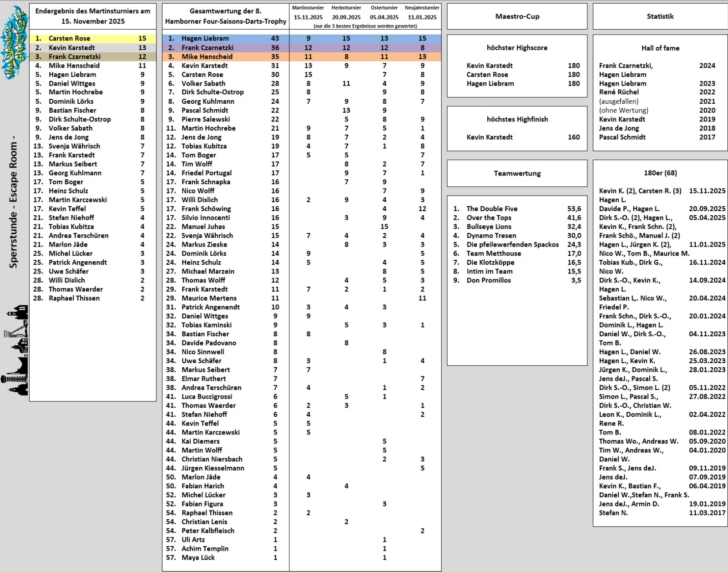
Task: Click the Gesamtwertung der 8. Trophy title
Action: coord(226,16)
